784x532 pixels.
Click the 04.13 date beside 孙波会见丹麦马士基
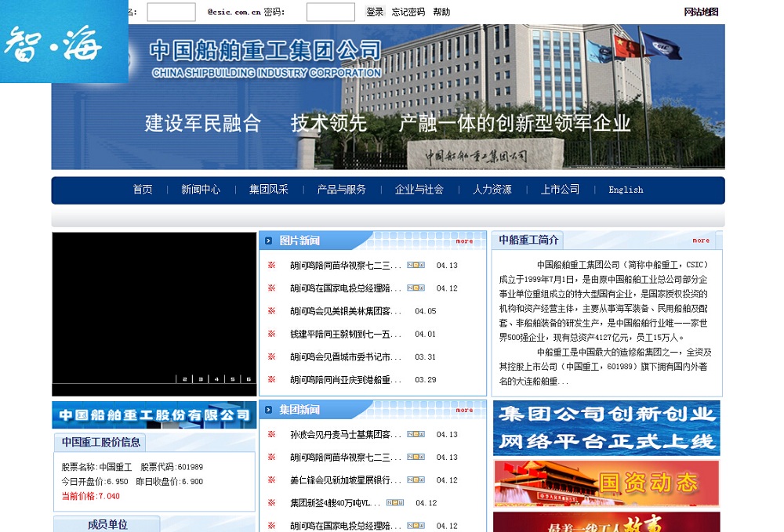[x=447, y=435]
